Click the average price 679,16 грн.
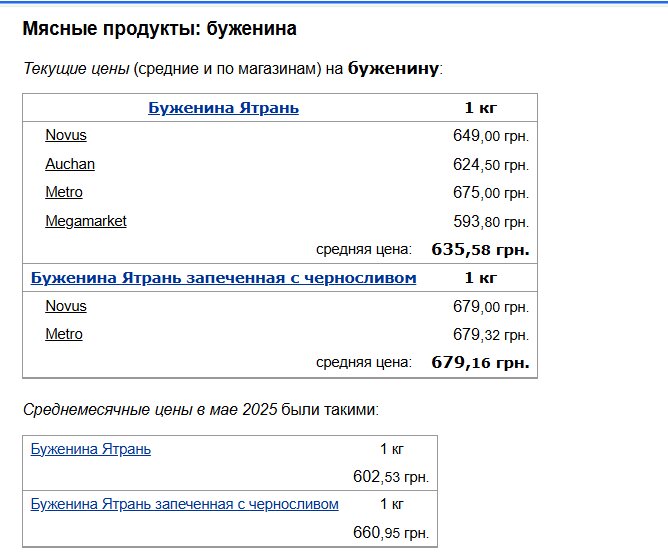The height and width of the screenshot is (559, 668). pos(480,363)
